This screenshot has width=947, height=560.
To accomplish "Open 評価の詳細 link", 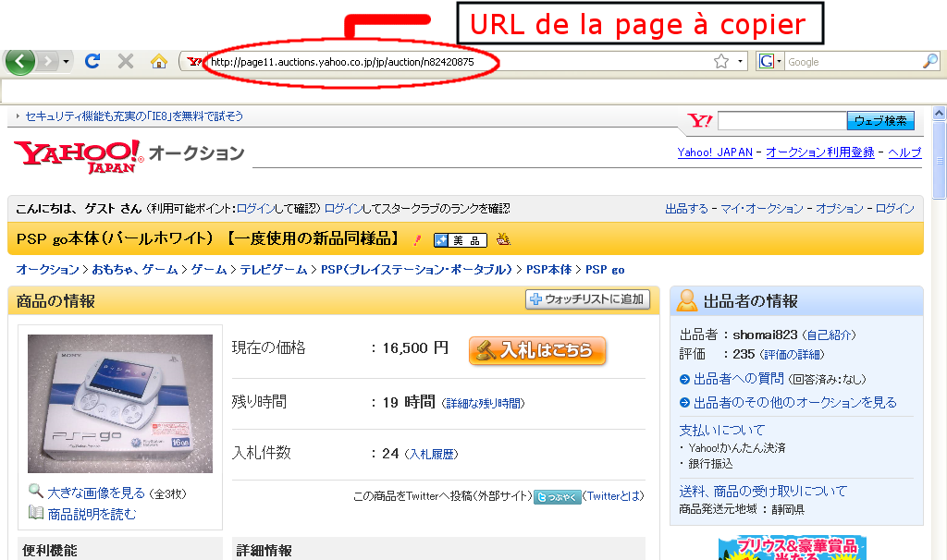I will [x=792, y=354].
